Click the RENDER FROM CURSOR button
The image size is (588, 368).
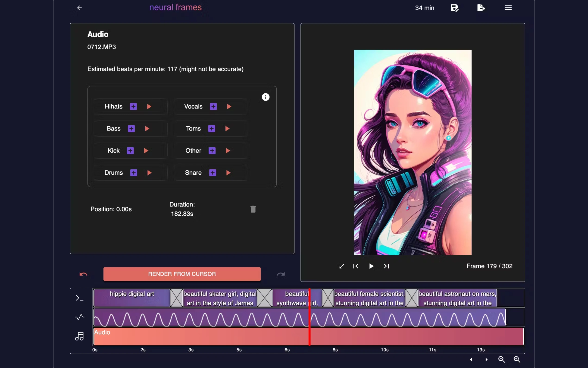click(x=181, y=274)
